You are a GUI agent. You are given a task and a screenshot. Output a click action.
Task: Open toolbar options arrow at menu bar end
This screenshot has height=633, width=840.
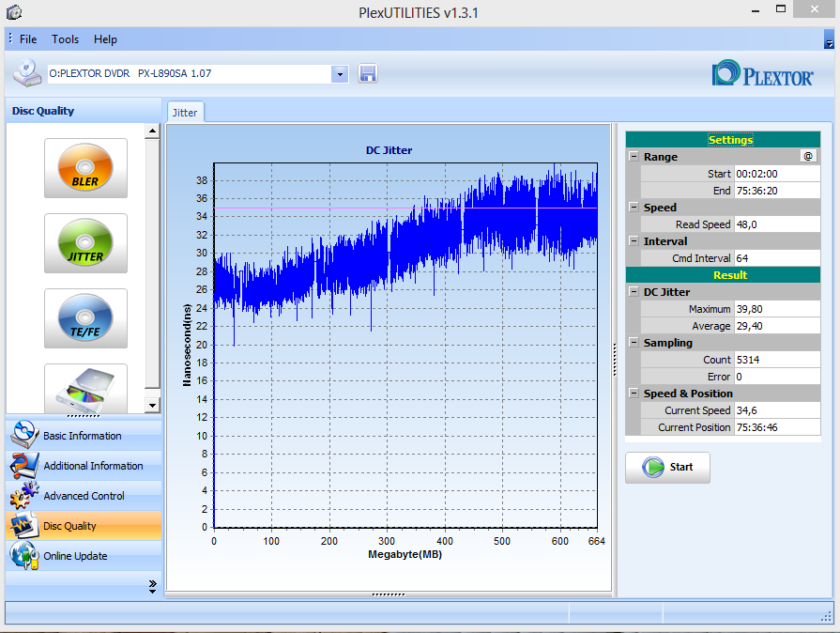(829, 39)
